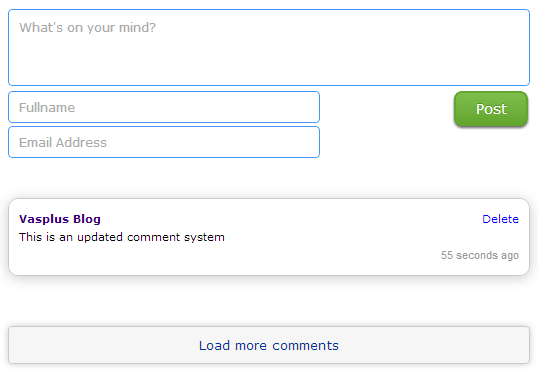Click the word "Post" on the green button
The width and height of the screenshot is (538, 373).
pyautogui.click(x=491, y=109)
